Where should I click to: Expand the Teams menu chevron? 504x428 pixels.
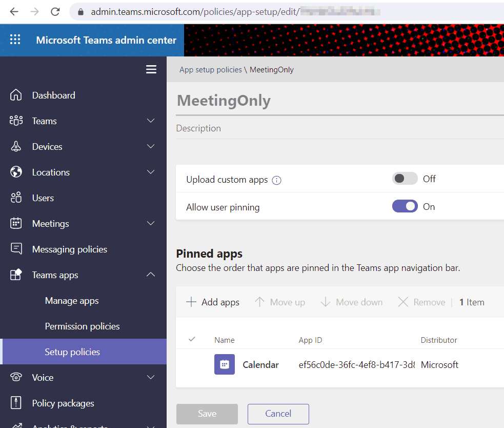(150, 121)
